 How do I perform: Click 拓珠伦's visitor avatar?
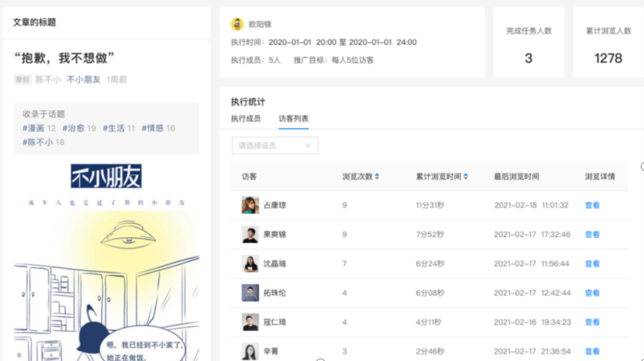250,293
